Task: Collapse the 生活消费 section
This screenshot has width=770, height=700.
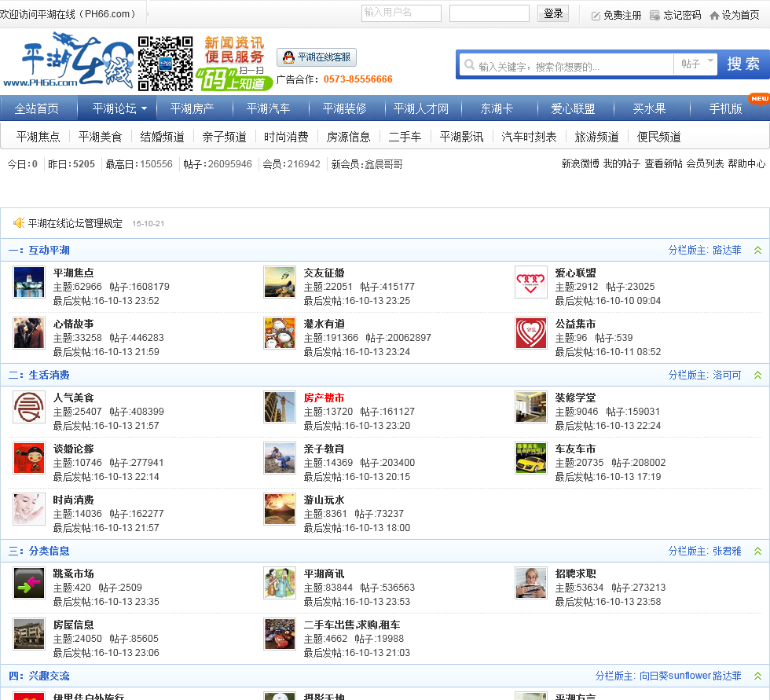Action: [757, 375]
